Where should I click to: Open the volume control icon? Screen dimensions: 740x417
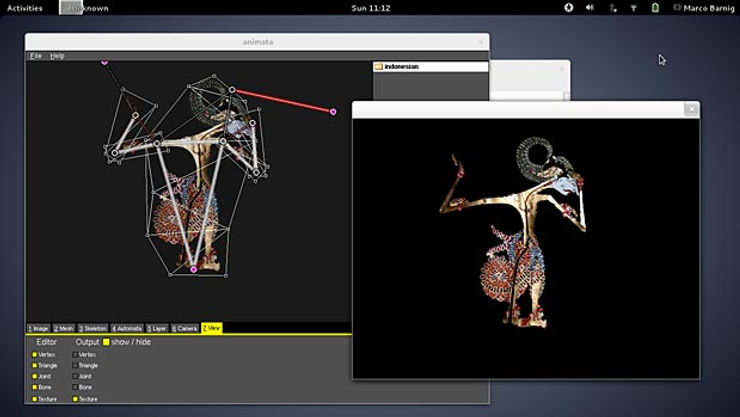click(x=589, y=8)
